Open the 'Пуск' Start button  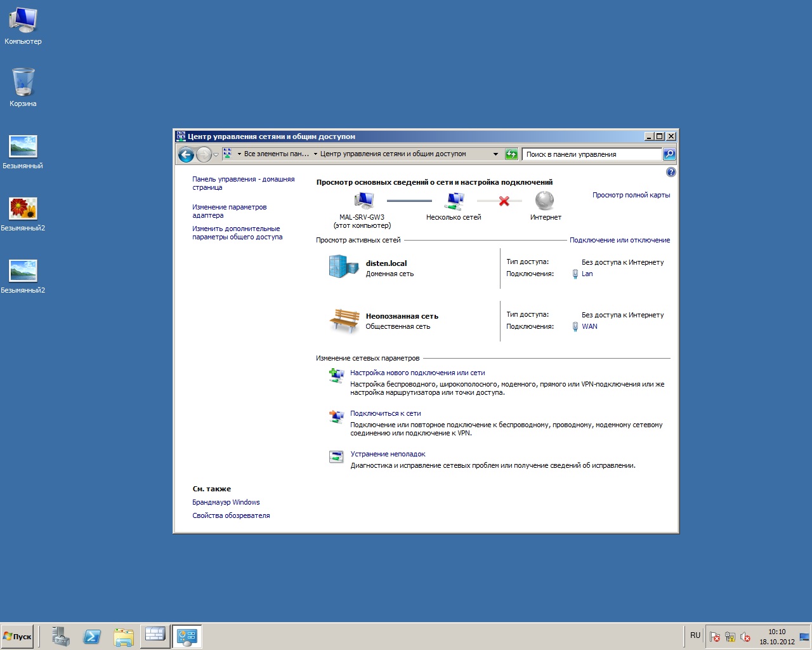point(18,637)
